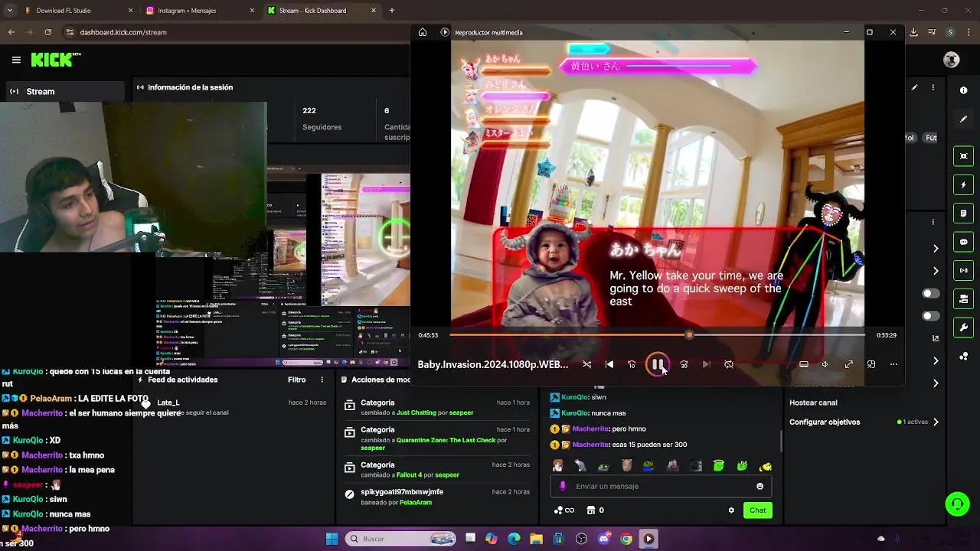Click chat bubble sidebar icon
This screenshot has height=551, width=980.
963,242
